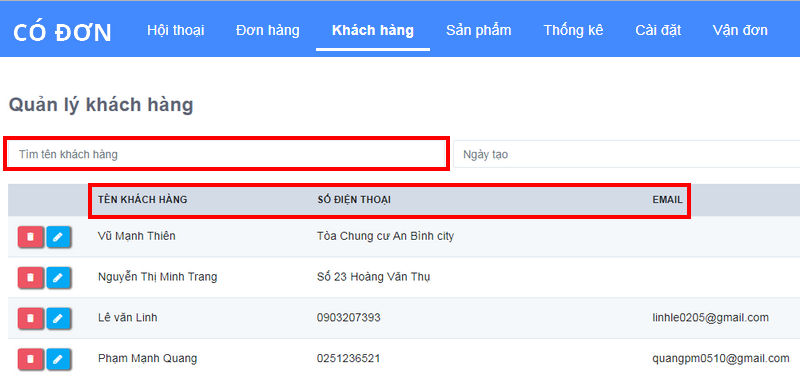This screenshot has height=379, width=800.
Task: Sort by SỐ ĐIỆN THOẠI column header
Action: 354,200
